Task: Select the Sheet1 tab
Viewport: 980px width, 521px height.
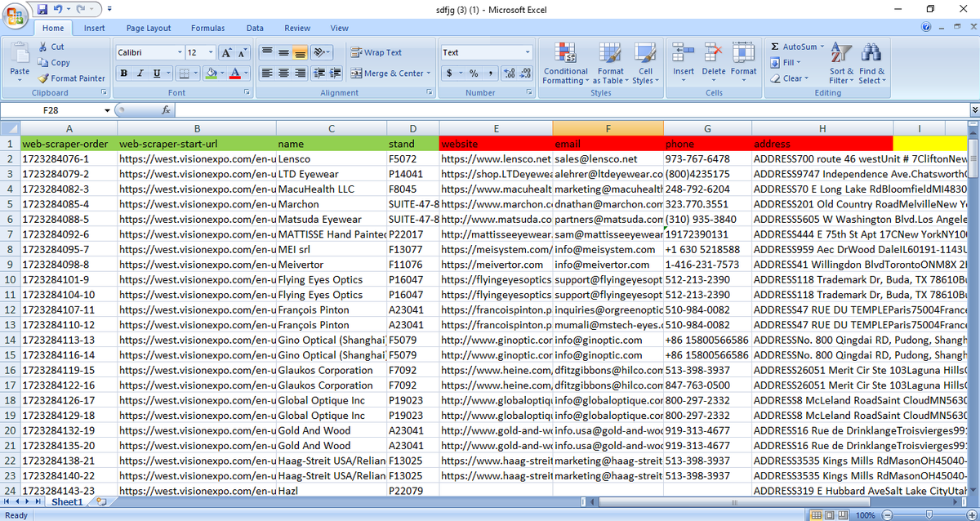Action: 68,501
